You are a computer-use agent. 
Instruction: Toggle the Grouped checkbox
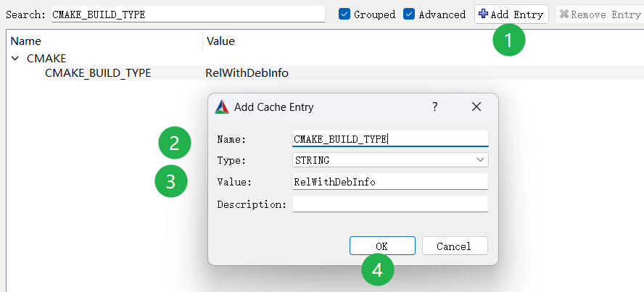344,14
